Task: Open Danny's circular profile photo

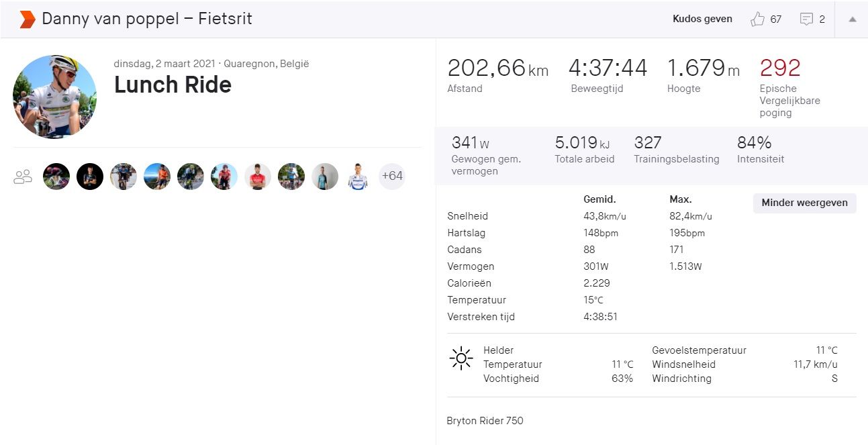Action: point(54,96)
